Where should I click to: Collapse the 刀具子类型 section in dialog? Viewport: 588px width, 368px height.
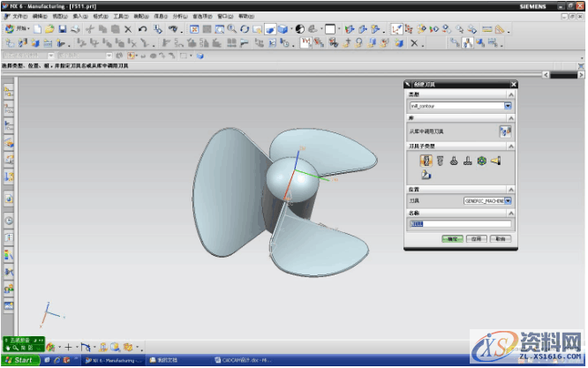tap(511, 145)
